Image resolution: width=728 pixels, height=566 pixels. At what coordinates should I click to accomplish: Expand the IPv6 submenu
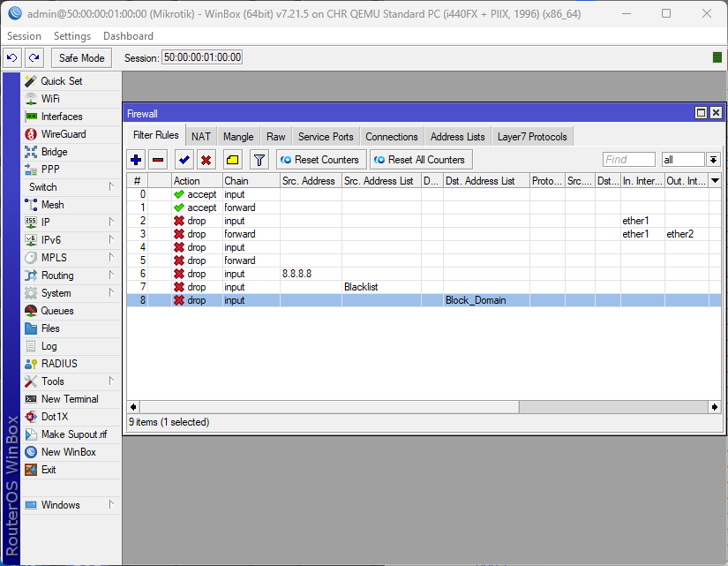click(x=71, y=240)
